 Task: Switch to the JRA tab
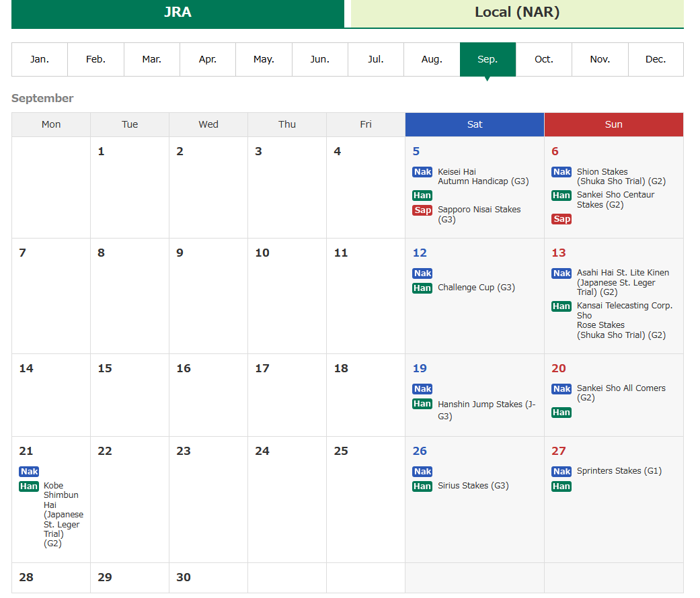click(178, 13)
